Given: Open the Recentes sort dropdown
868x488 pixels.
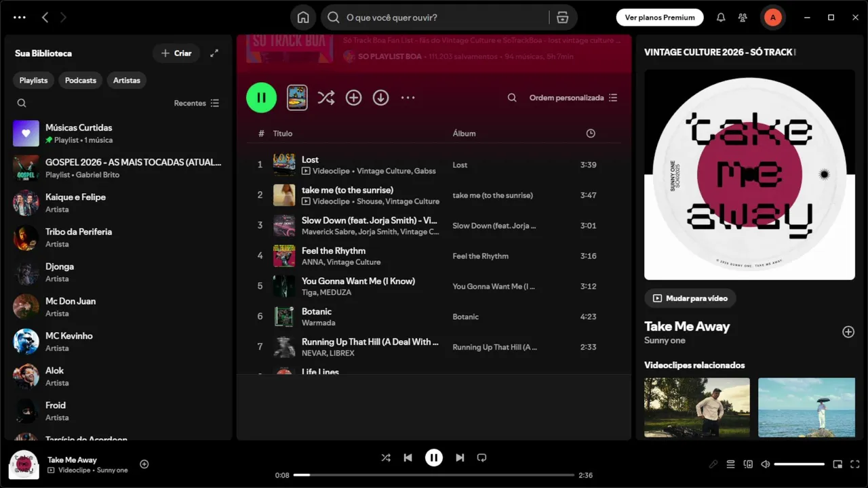Looking at the screenshot, I should [x=196, y=103].
